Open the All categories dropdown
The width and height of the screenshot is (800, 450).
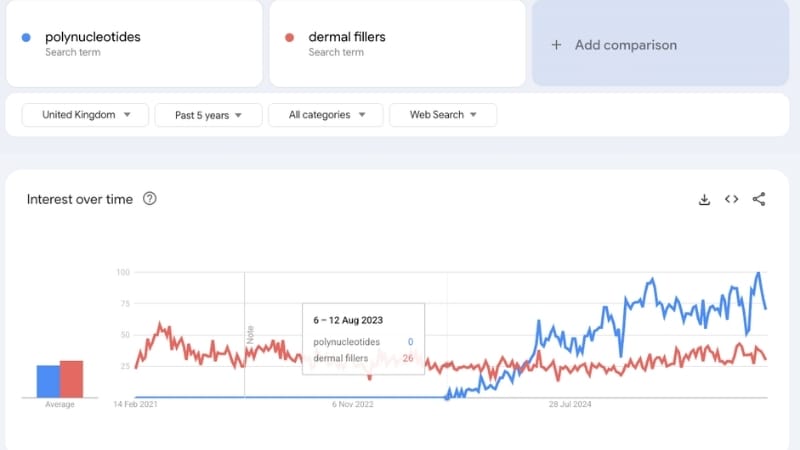click(x=326, y=115)
